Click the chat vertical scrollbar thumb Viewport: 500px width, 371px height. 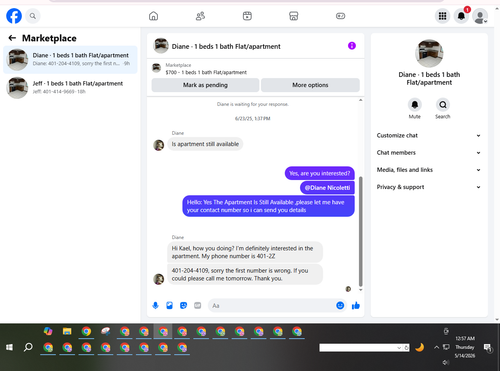tap(360, 232)
